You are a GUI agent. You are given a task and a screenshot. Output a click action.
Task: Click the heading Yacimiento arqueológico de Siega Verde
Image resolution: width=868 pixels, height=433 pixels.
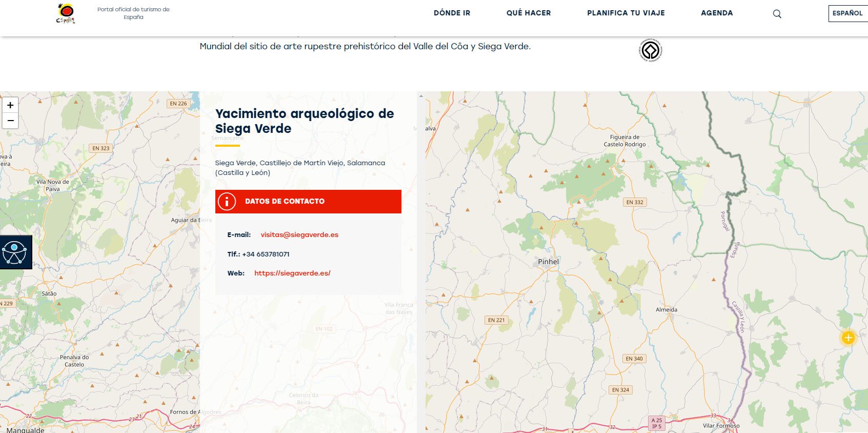click(305, 121)
